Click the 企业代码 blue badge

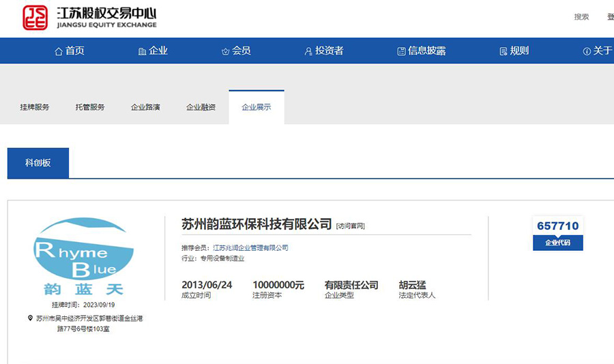[x=557, y=243]
